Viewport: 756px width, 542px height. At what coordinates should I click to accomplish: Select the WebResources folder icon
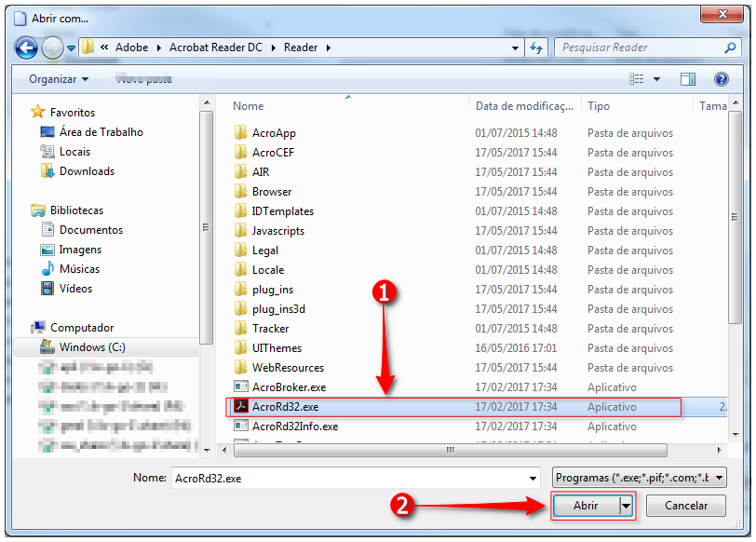(240, 368)
